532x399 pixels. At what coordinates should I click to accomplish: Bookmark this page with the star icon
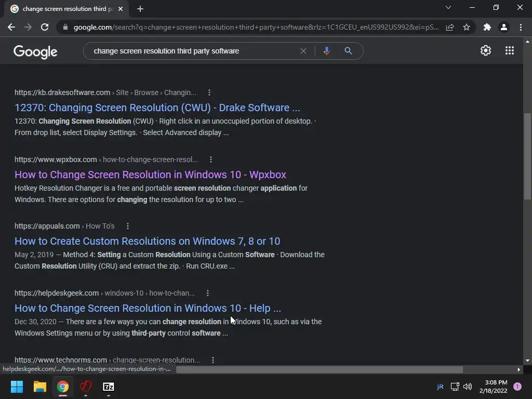point(467,27)
